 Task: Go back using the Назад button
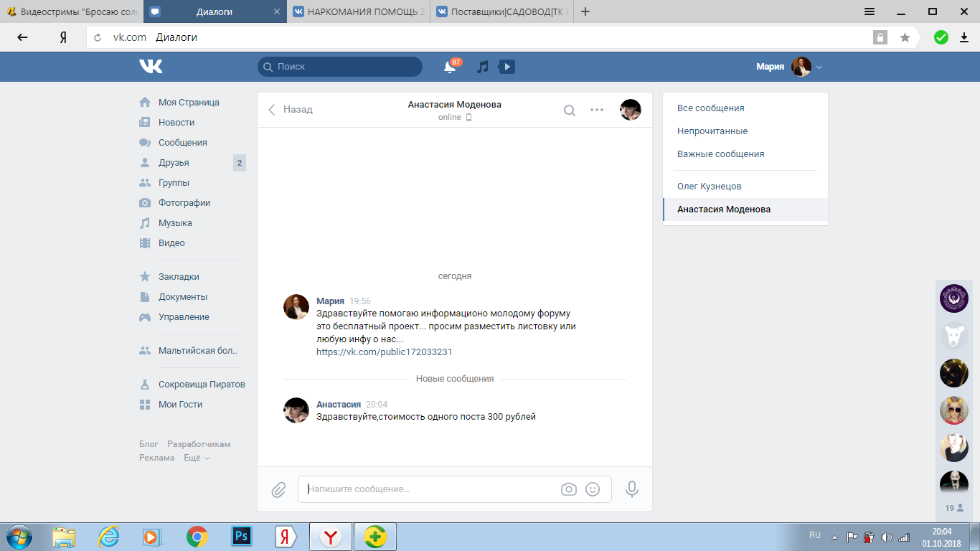tap(291, 110)
